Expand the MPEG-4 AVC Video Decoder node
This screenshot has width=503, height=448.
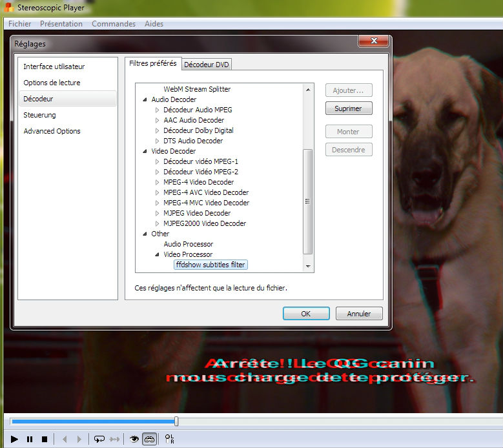157,192
